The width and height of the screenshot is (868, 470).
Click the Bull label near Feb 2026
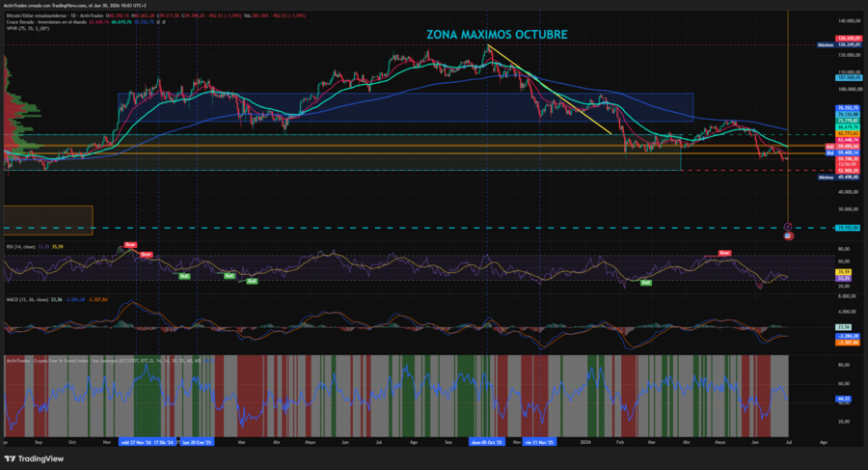click(x=645, y=283)
